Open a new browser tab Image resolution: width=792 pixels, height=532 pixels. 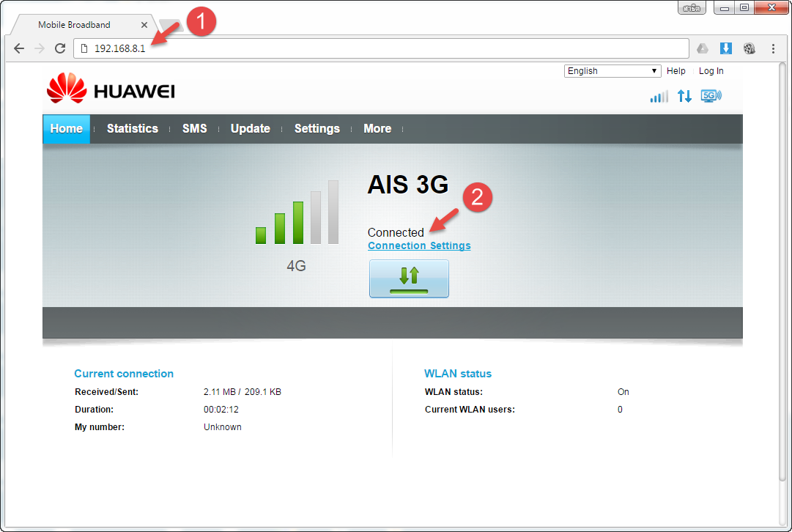(171, 25)
